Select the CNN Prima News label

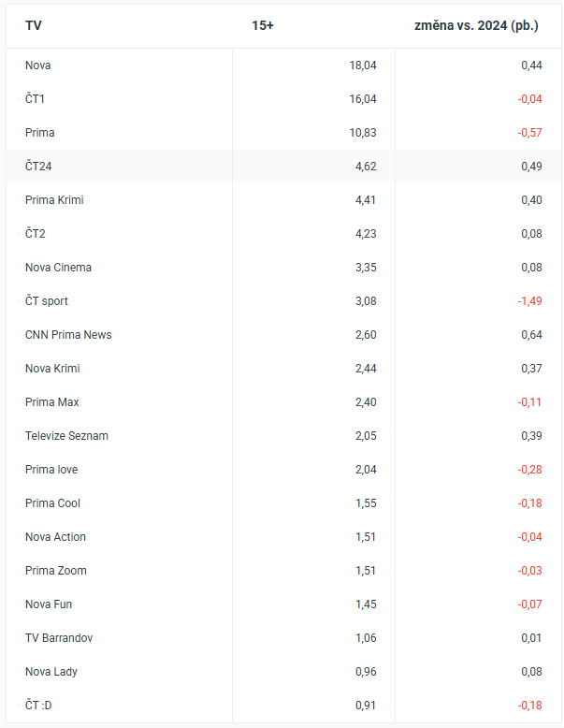(x=68, y=335)
